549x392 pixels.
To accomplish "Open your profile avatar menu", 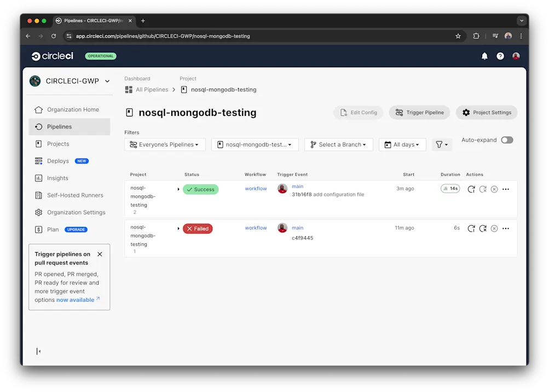I will coord(516,56).
